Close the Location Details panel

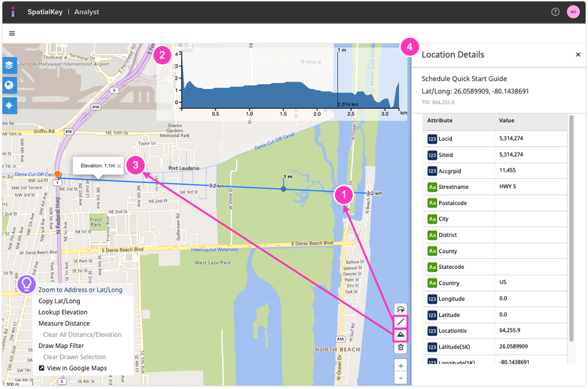point(578,54)
